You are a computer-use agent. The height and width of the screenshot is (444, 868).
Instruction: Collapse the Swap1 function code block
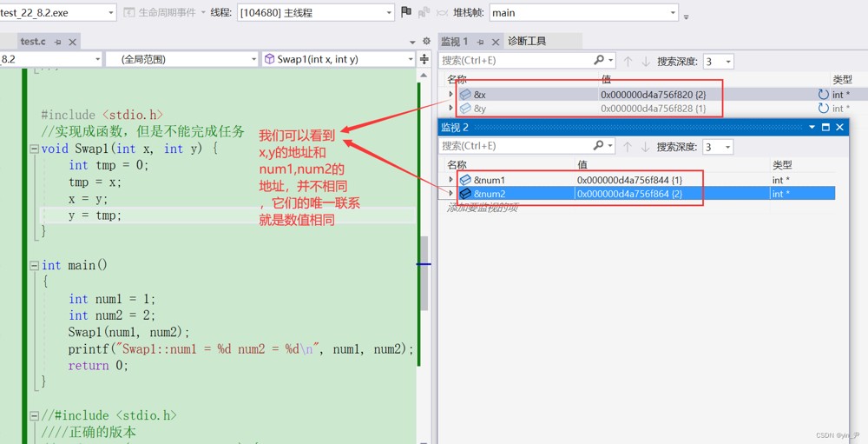(x=35, y=149)
